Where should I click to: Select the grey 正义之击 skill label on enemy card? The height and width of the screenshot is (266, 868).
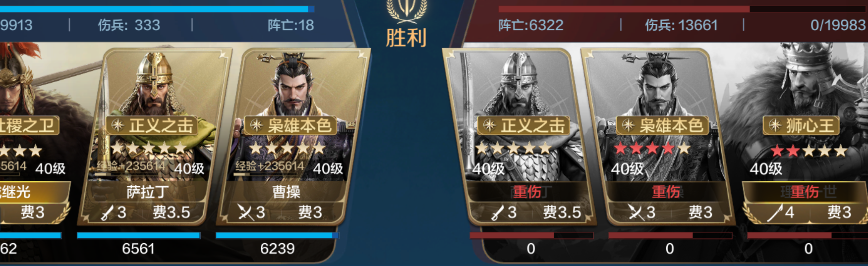pos(523,126)
